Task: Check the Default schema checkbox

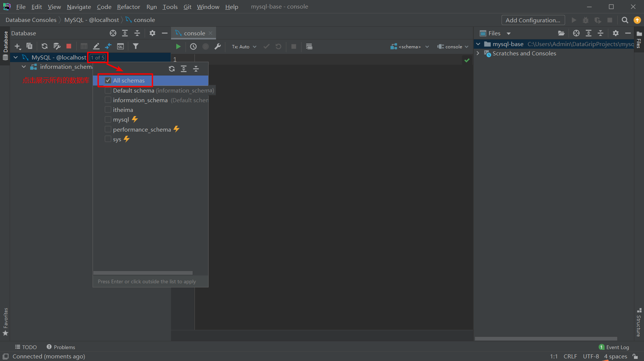Action: coord(108,90)
